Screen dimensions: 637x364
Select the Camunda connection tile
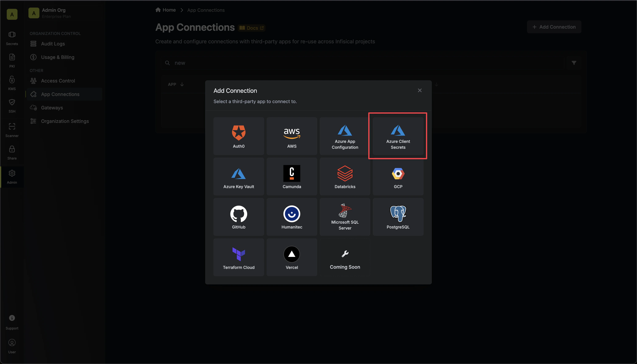click(x=292, y=177)
